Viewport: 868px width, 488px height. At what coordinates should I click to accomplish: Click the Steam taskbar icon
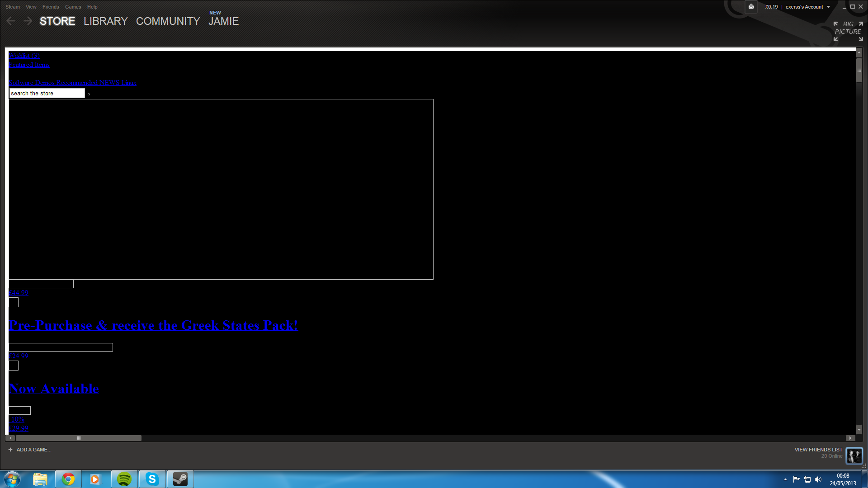click(180, 479)
